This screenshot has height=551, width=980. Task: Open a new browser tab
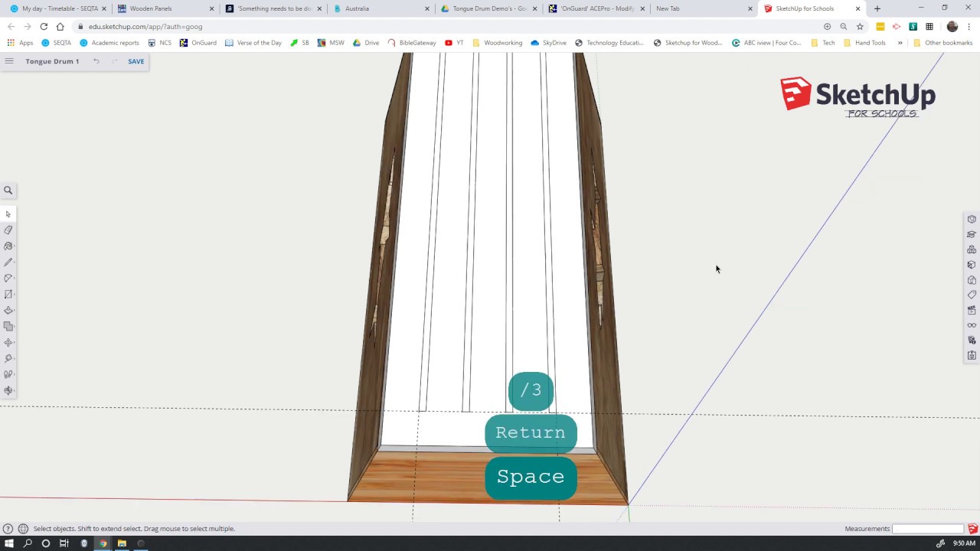(x=877, y=8)
